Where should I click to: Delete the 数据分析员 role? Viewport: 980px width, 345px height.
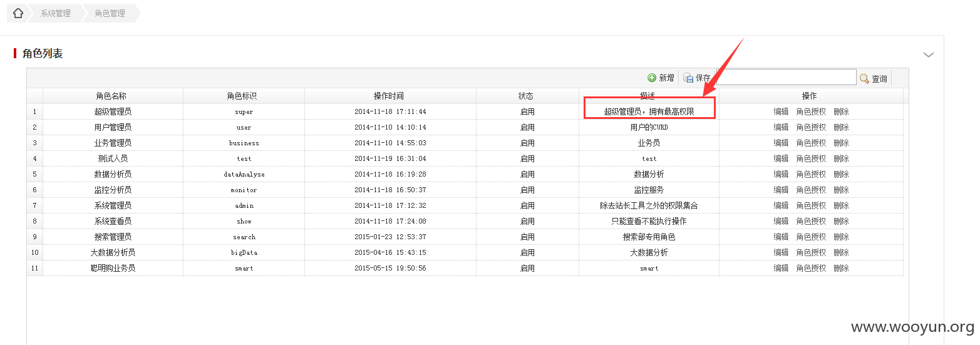tap(841, 174)
